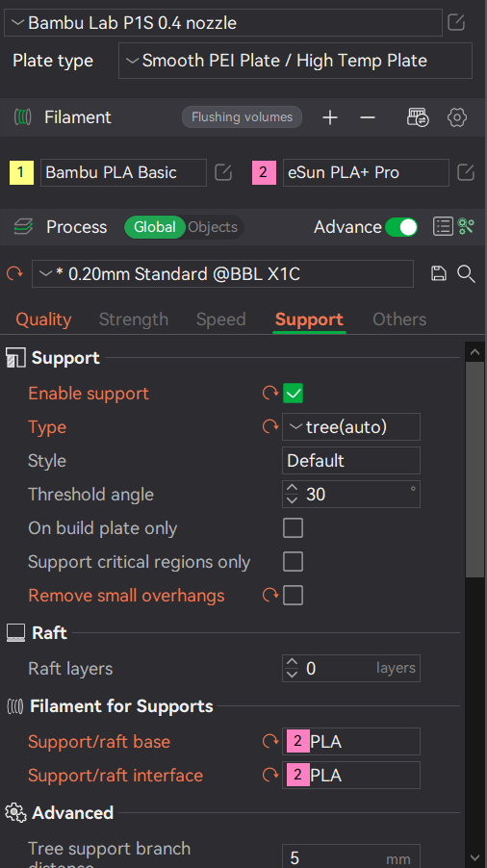Search process settings magnifier icon
This screenshot has width=487, height=868.
[x=466, y=273]
